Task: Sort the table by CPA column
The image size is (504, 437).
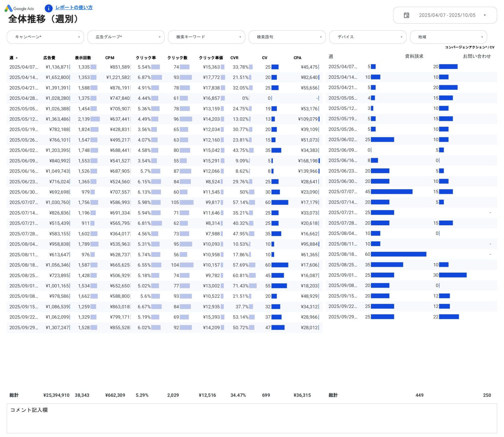Action: (297, 58)
